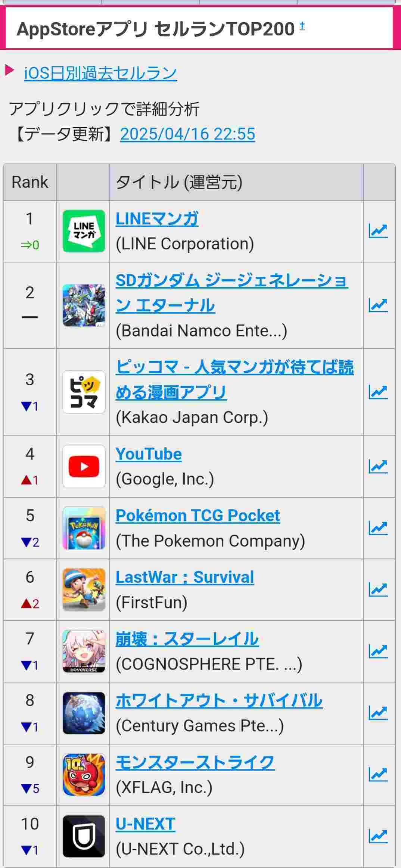Screen dimensions: 401x868
Task: Click the Rank column header
Action: (x=30, y=182)
